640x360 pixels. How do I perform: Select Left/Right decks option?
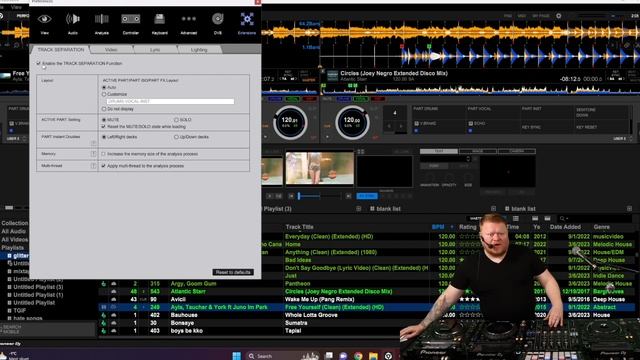(x=104, y=137)
